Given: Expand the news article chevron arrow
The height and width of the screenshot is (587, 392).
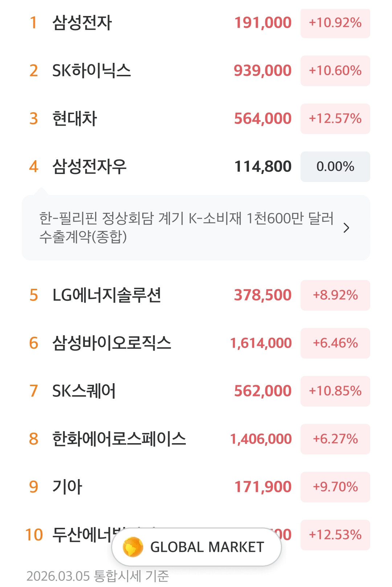Looking at the screenshot, I should pos(346,228).
